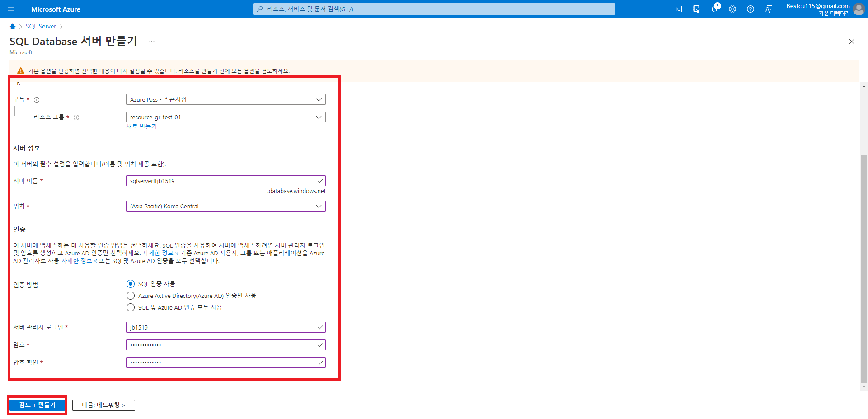Click the .database.windows.net suffix text

point(296,191)
